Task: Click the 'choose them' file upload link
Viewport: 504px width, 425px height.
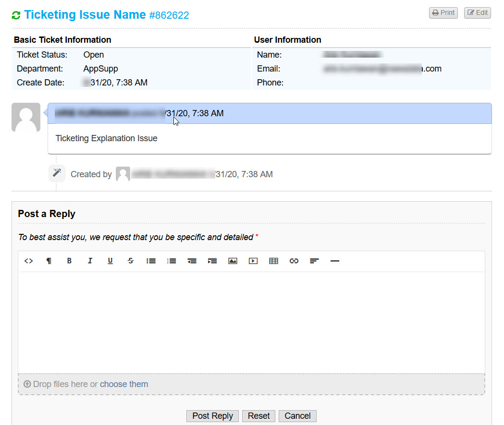Action: [x=124, y=384]
